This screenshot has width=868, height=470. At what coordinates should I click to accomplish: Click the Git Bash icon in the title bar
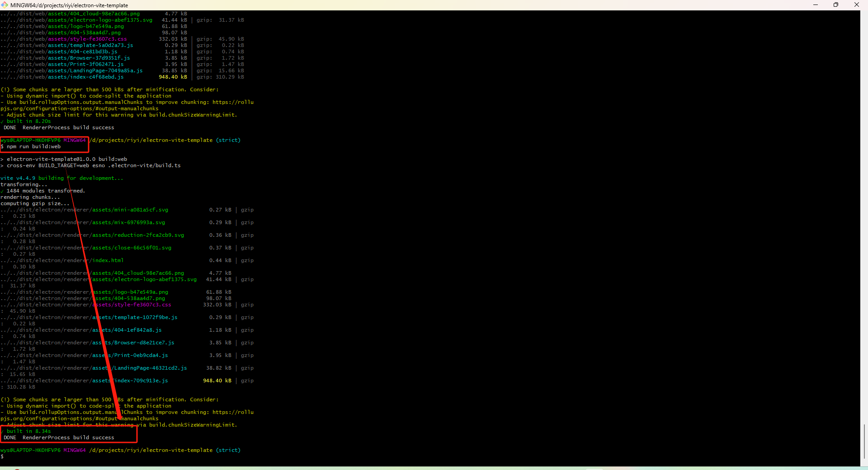[5, 5]
